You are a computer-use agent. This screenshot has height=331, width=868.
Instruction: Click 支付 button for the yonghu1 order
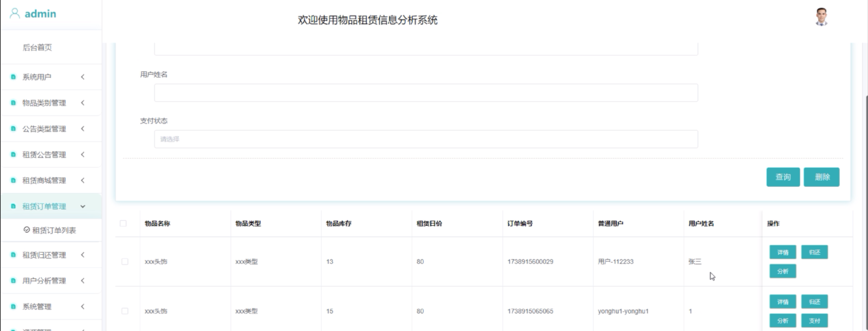[814, 321]
